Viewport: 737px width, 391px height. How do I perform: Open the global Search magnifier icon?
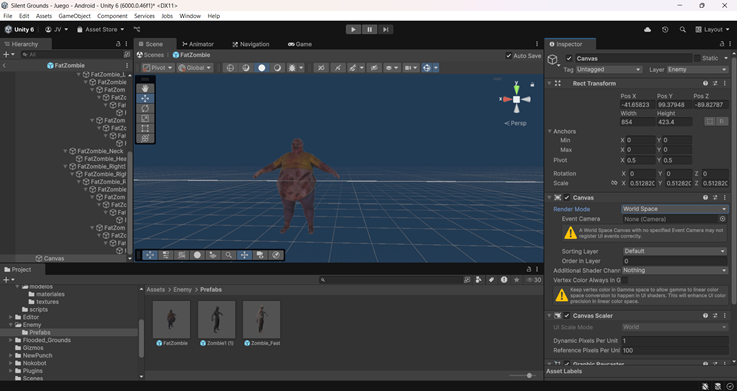(x=682, y=29)
